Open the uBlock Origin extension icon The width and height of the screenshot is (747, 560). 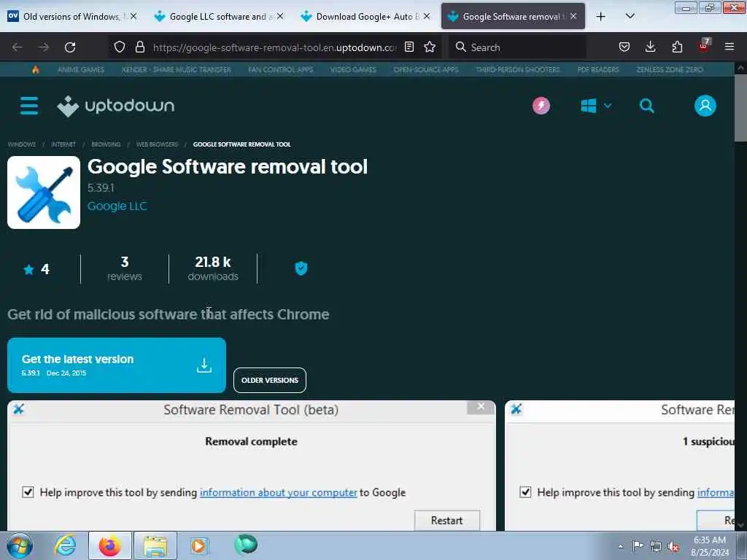click(704, 46)
